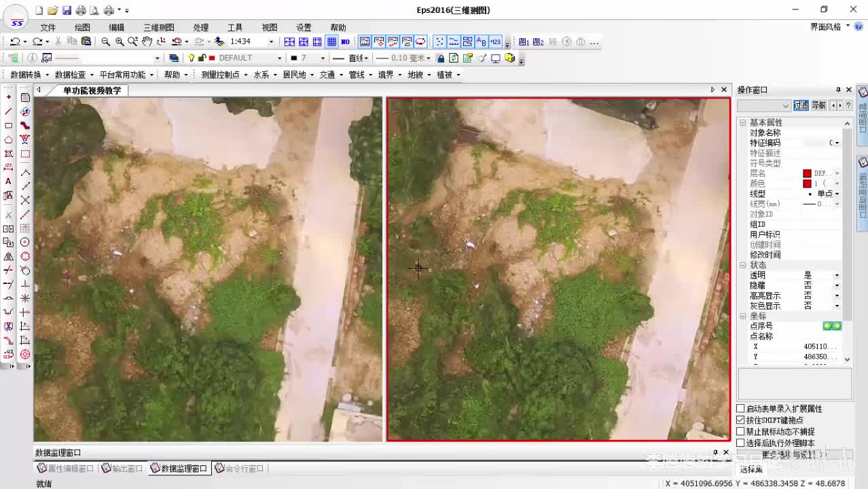The image size is (868, 489).
Task: Collapse the 状态 section
Action: [742, 265]
